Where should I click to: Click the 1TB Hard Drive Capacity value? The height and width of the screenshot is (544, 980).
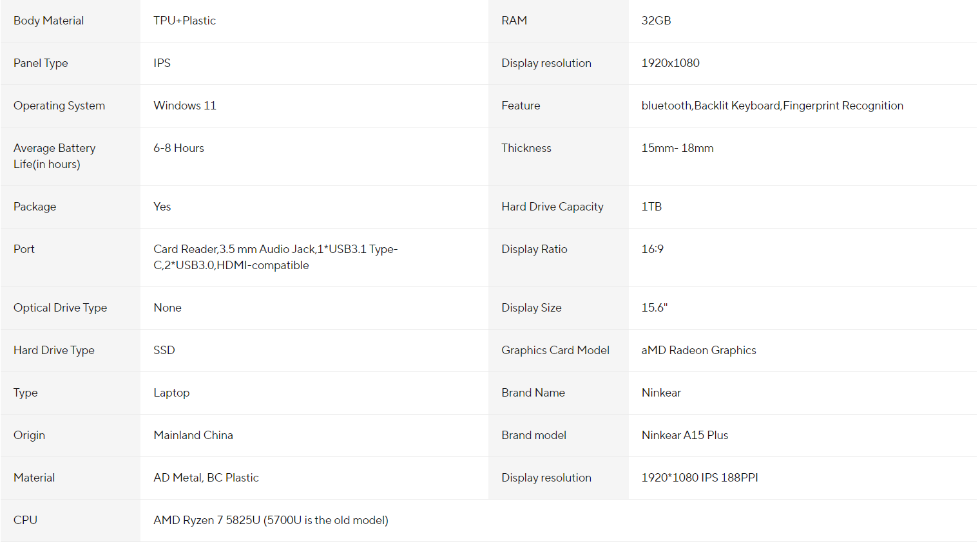coord(651,207)
